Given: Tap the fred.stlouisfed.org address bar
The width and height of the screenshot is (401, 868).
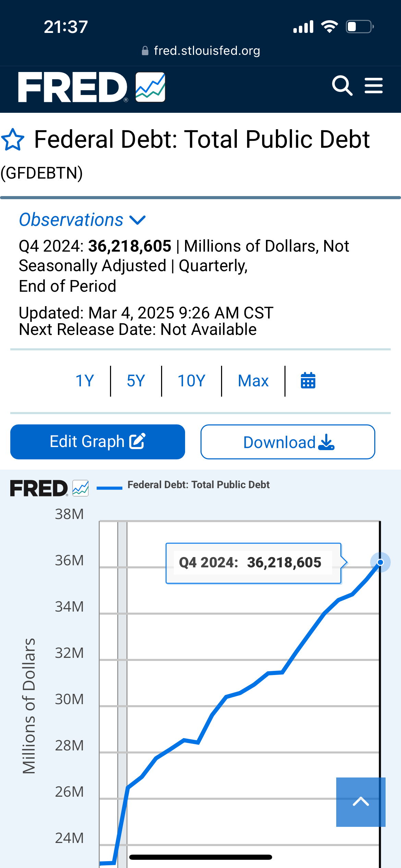Looking at the screenshot, I should (201, 51).
